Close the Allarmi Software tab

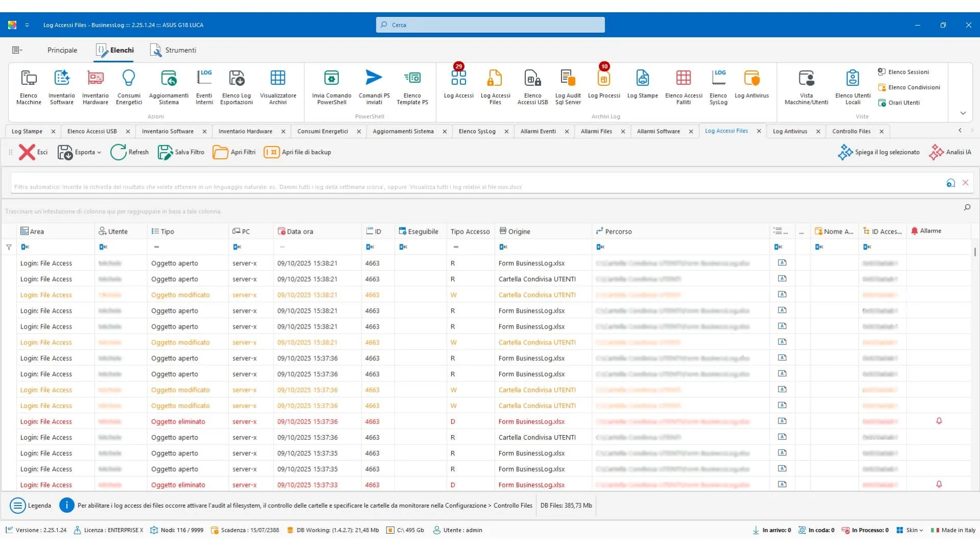click(691, 132)
